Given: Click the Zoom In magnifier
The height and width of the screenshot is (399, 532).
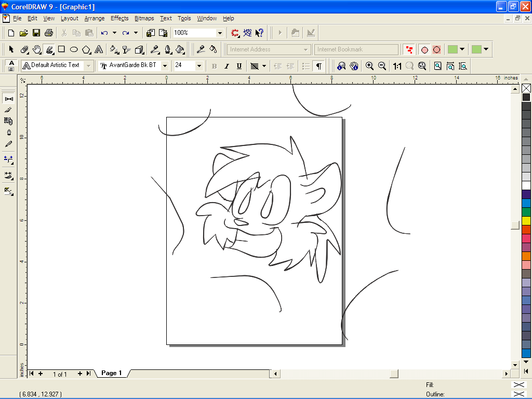Looking at the screenshot, I should pyautogui.click(x=369, y=66).
